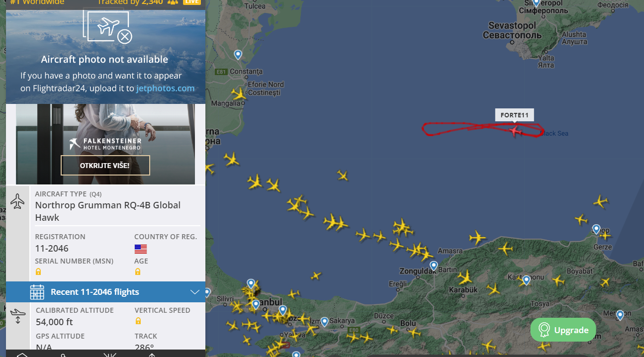
Task: Click the airport pin near Zonguldak
Action: coord(434,266)
